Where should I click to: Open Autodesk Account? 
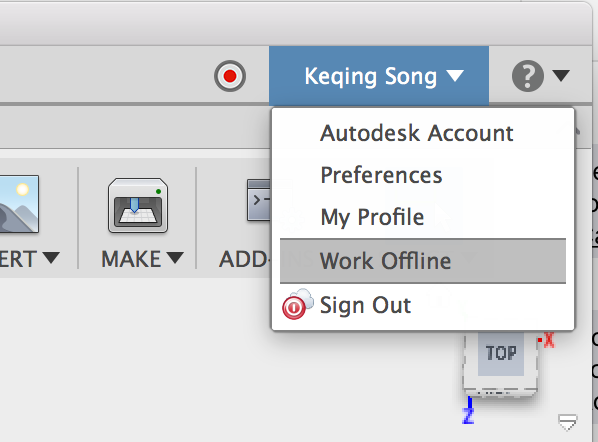click(417, 133)
